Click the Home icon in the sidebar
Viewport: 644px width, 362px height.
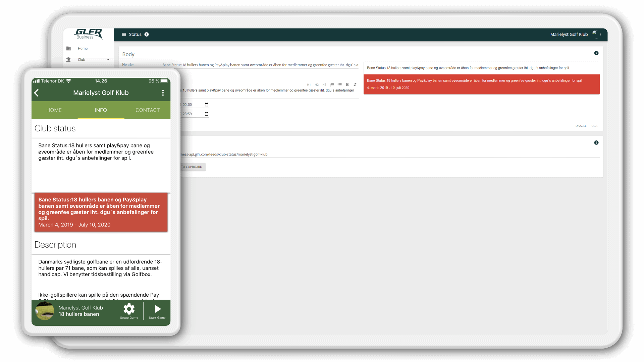pyautogui.click(x=68, y=49)
